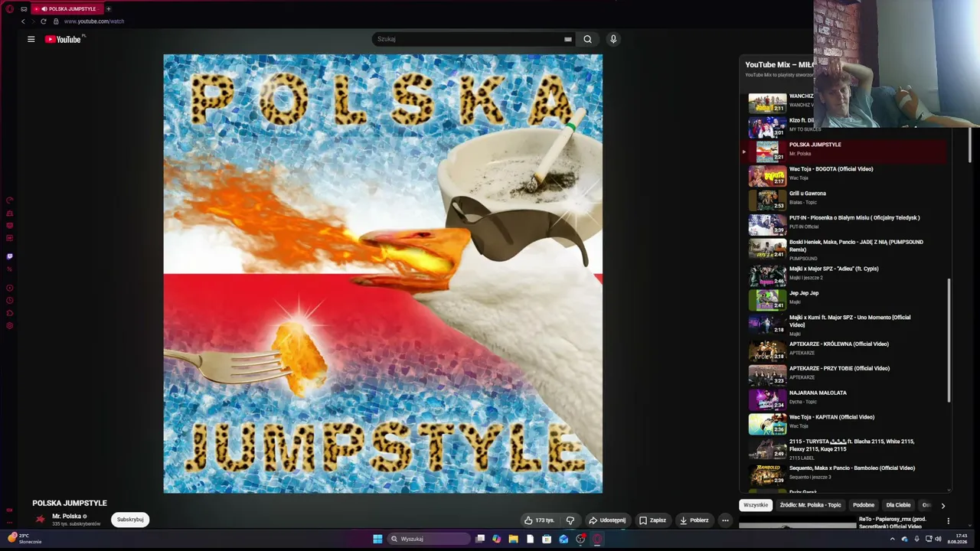Show hidden system tray icons

click(x=892, y=539)
